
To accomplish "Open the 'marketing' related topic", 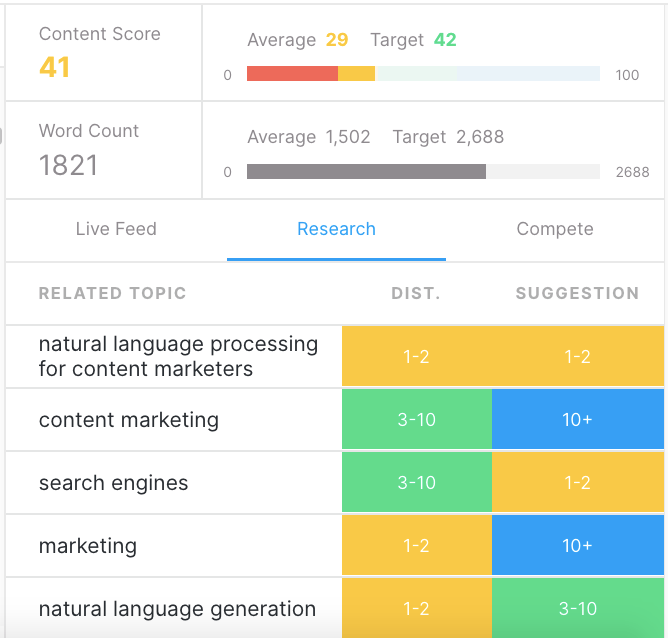I will coord(88,546).
